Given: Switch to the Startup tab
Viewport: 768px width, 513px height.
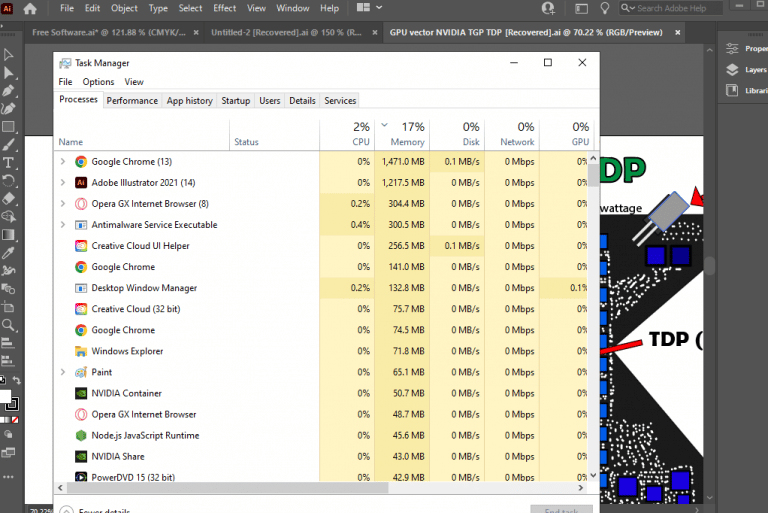Looking at the screenshot, I should click(x=236, y=100).
